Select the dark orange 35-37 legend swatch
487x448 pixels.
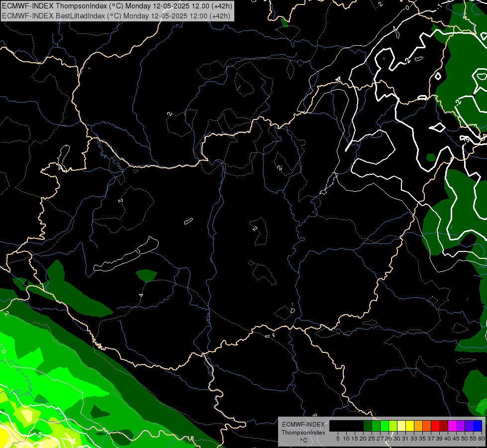pos(427,426)
